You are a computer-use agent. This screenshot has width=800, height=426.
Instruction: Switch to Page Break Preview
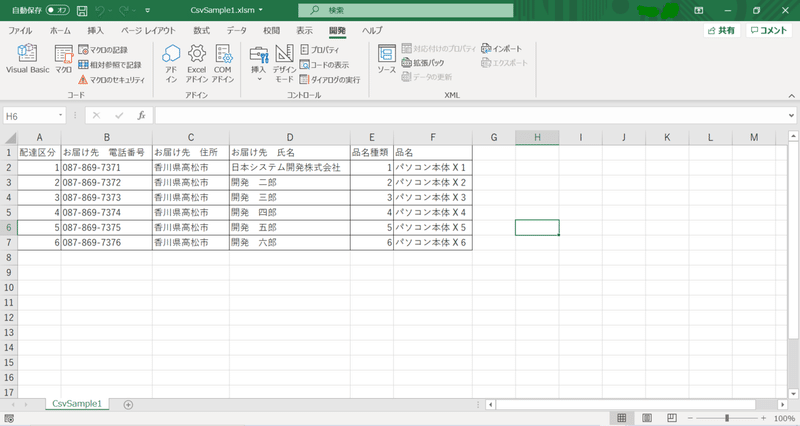(672, 418)
